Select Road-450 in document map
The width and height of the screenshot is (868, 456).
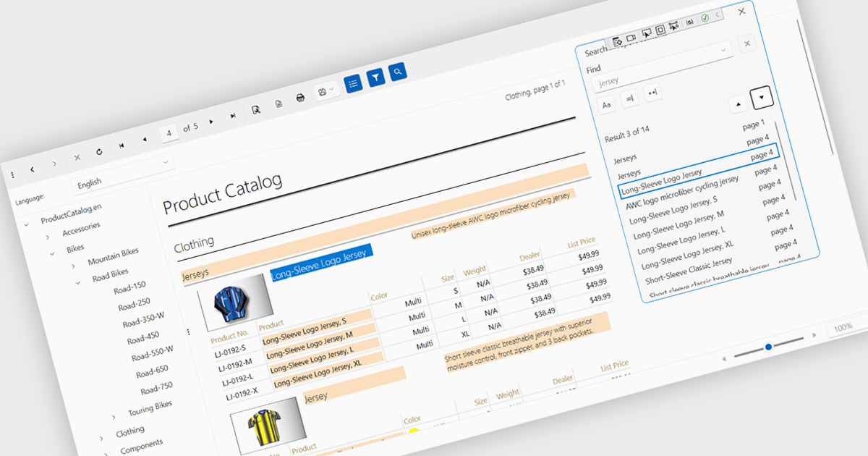pos(143,338)
